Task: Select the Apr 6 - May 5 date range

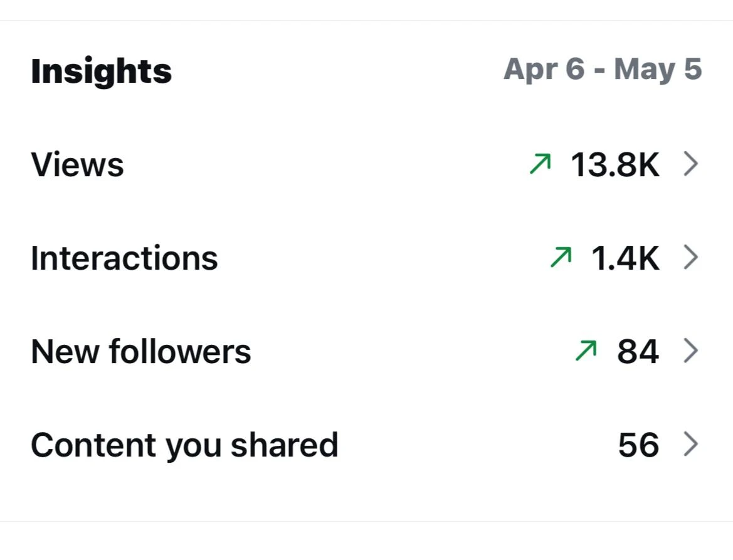Action: click(x=603, y=69)
